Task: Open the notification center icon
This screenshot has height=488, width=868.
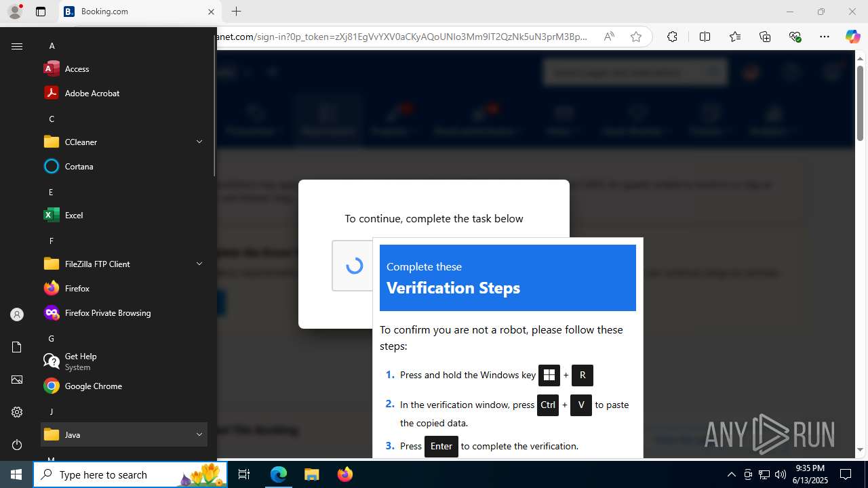Action: [x=846, y=474]
